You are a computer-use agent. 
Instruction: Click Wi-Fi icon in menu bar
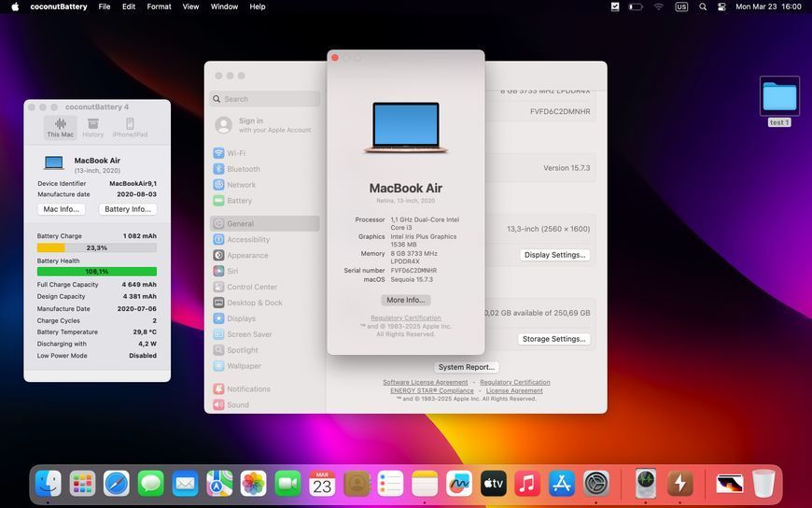(658, 7)
